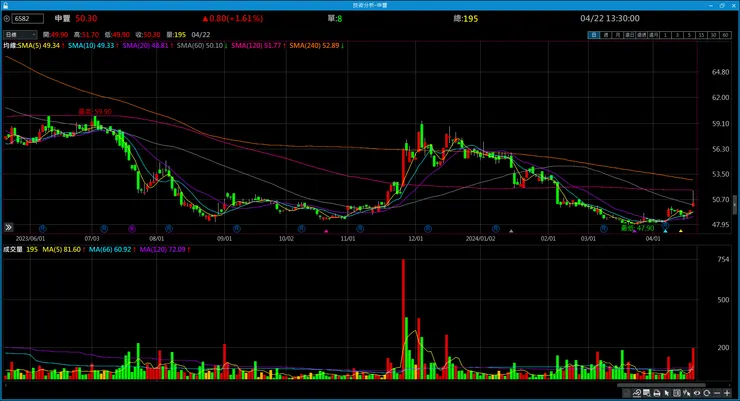Image resolution: width=740 pixels, height=401 pixels.
Task: Select the daily (日) timeframe button
Action: tap(594, 35)
